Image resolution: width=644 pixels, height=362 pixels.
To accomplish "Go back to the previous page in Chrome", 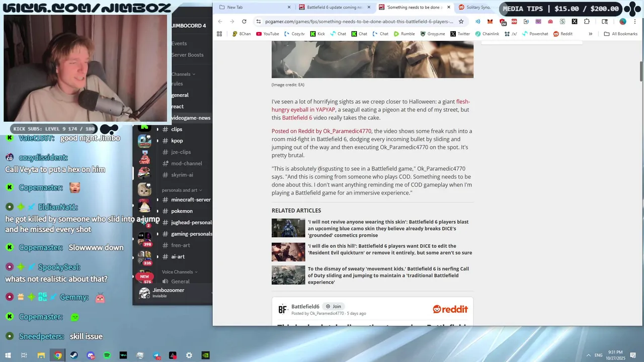I will pyautogui.click(x=220, y=22).
